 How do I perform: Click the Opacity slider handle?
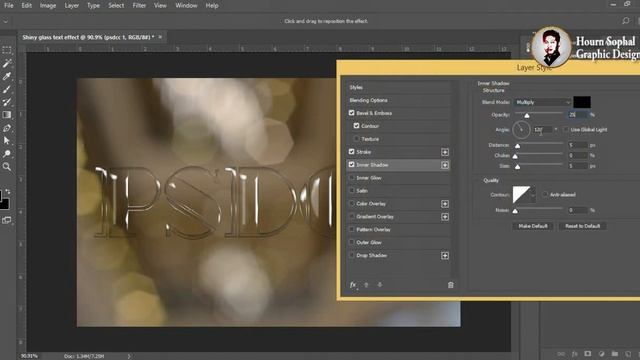[527, 116]
